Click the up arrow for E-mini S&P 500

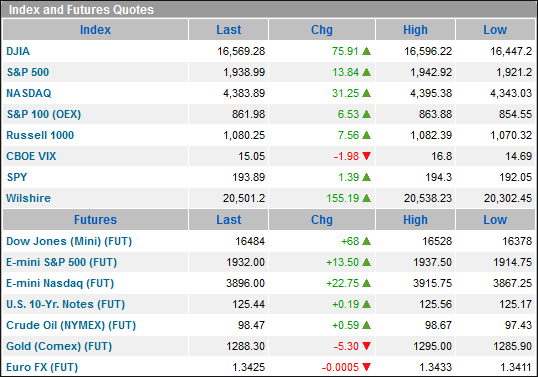click(x=366, y=262)
